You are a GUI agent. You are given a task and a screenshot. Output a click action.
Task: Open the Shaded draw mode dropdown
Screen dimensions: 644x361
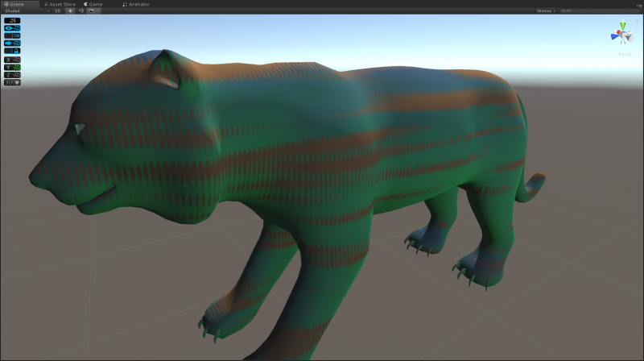18,11
